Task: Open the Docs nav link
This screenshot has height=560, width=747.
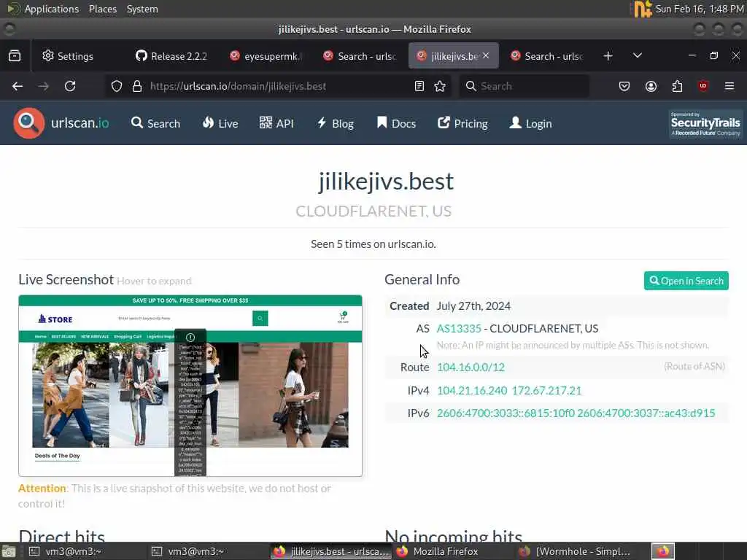Action: point(396,123)
